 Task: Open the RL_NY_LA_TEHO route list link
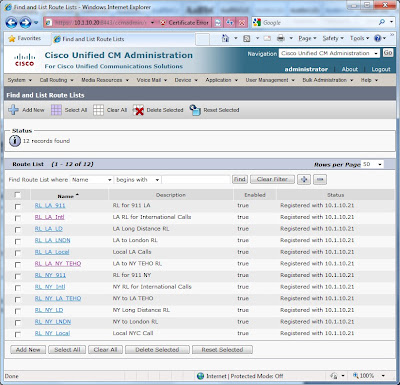(x=58, y=298)
